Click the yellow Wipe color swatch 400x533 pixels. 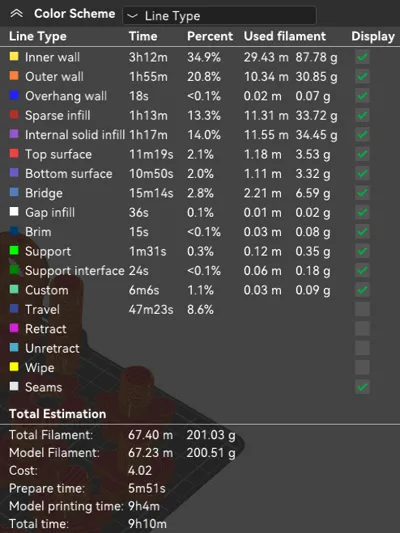[14, 367]
